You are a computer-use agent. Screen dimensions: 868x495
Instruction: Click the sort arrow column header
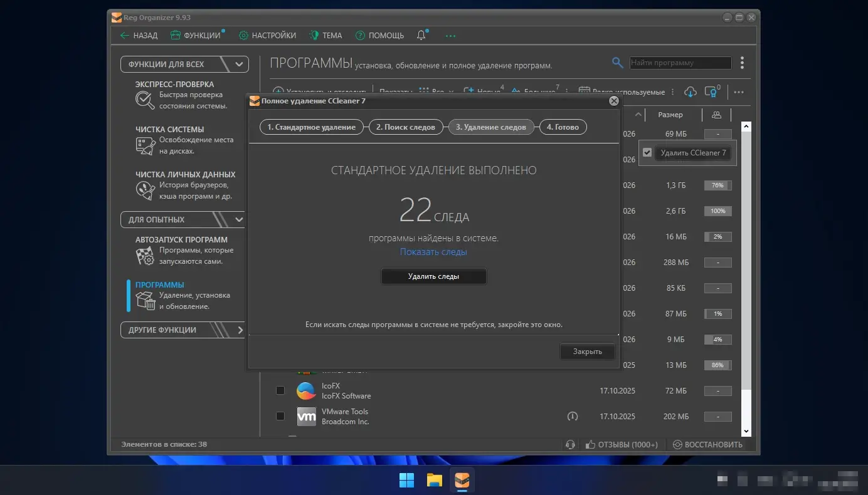tap(638, 115)
